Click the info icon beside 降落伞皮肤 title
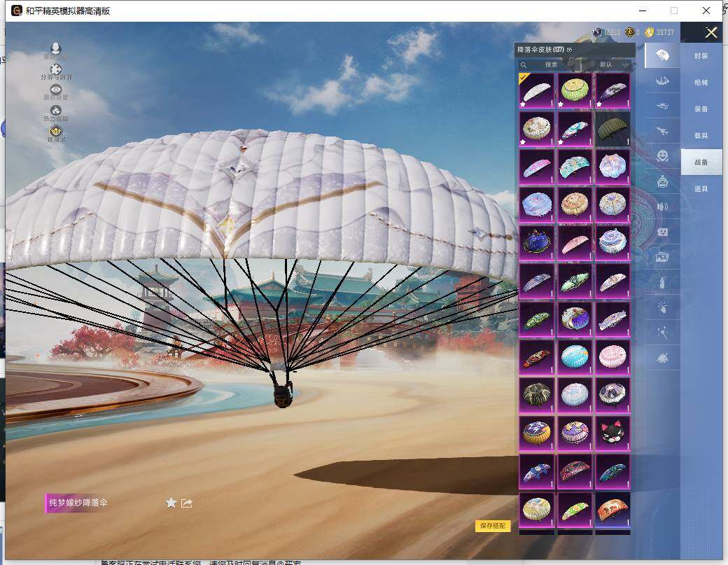This screenshot has width=728, height=565. (x=569, y=49)
